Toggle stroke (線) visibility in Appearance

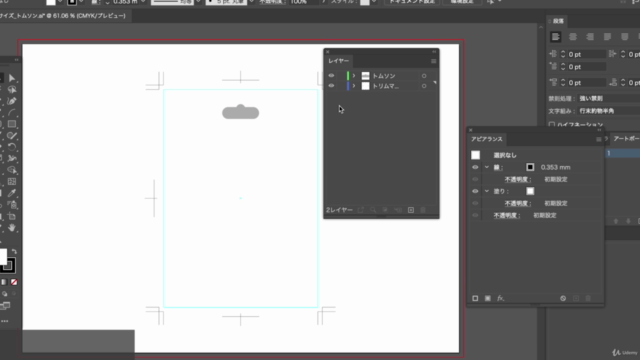click(x=475, y=167)
